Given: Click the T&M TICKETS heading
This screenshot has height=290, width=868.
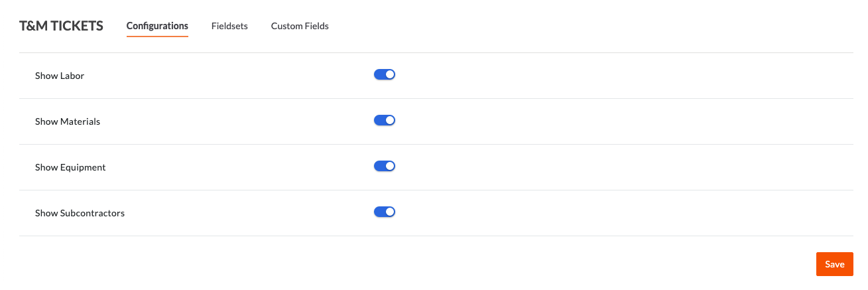Looking at the screenshot, I should pyautogui.click(x=61, y=27).
